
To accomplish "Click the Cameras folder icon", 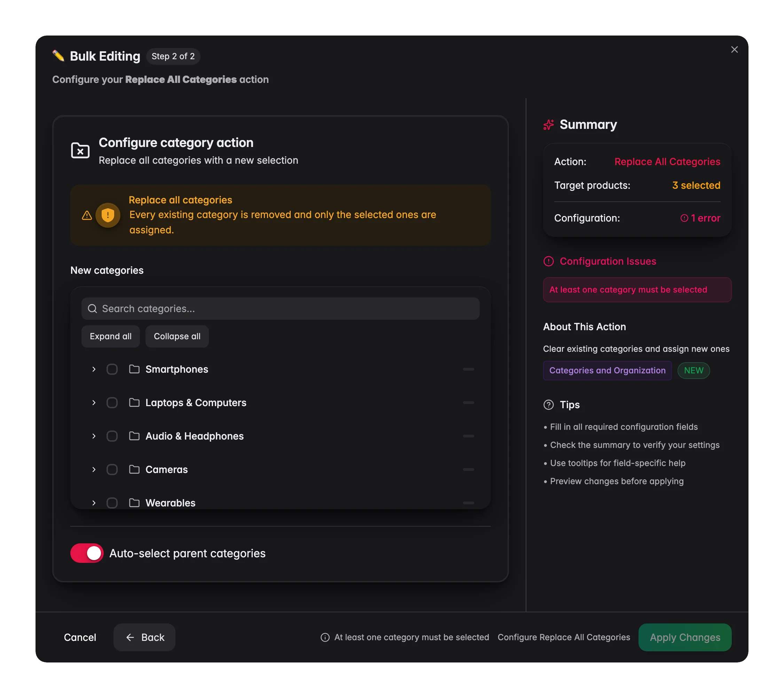I will point(134,469).
